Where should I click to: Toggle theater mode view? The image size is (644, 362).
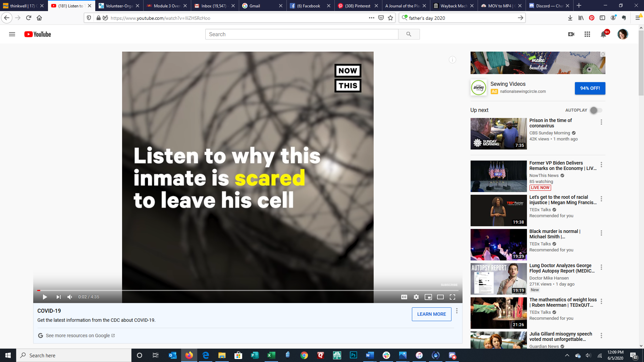point(440,297)
